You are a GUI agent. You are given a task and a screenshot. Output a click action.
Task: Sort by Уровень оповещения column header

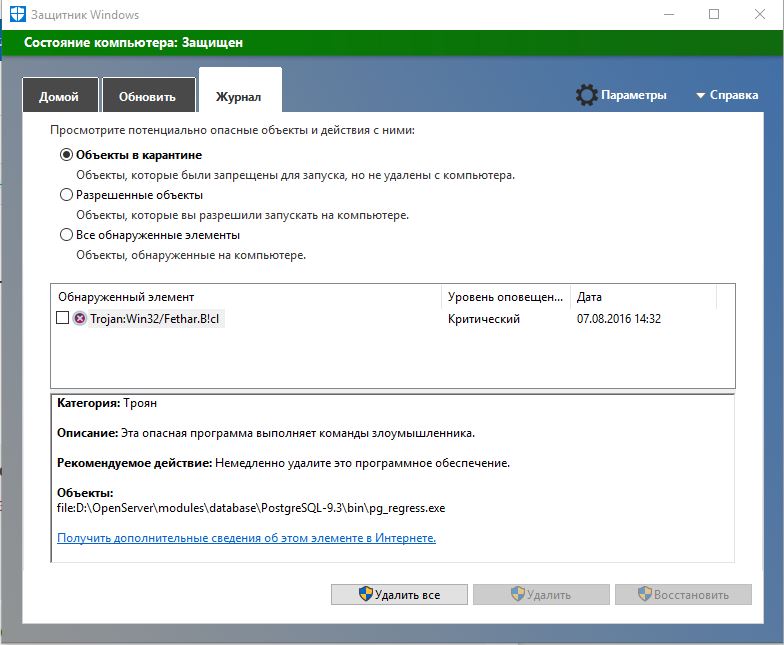coord(505,297)
